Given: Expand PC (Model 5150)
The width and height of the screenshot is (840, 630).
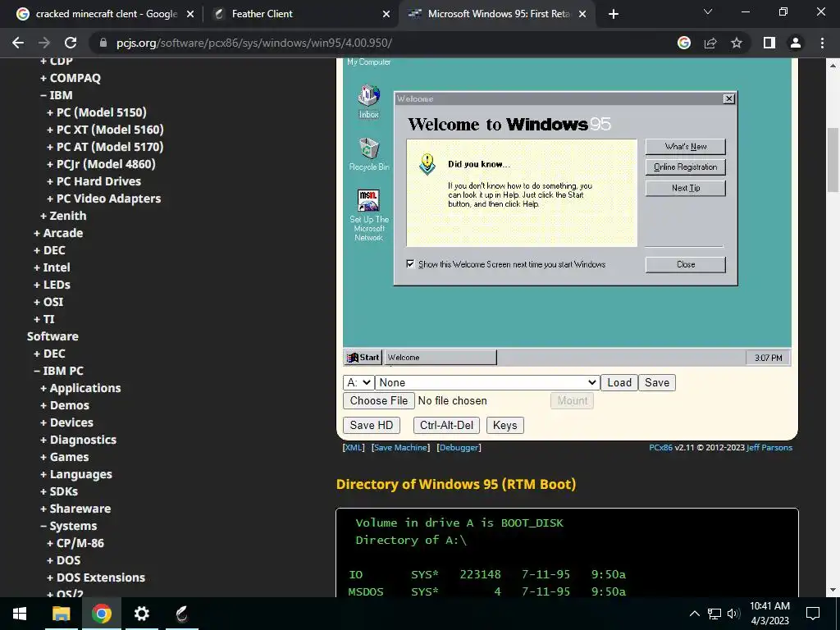Looking at the screenshot, I should [97, 112].
